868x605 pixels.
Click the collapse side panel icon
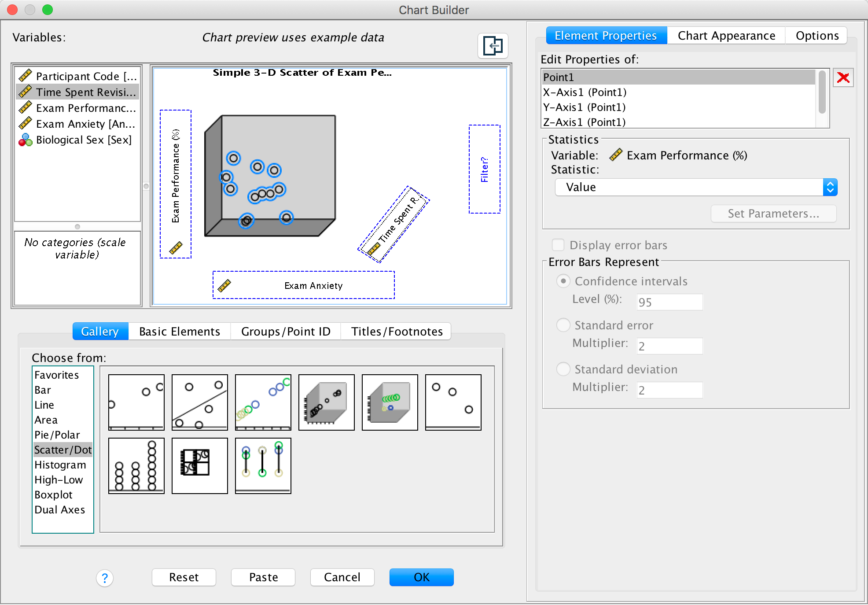pos(493,46)
